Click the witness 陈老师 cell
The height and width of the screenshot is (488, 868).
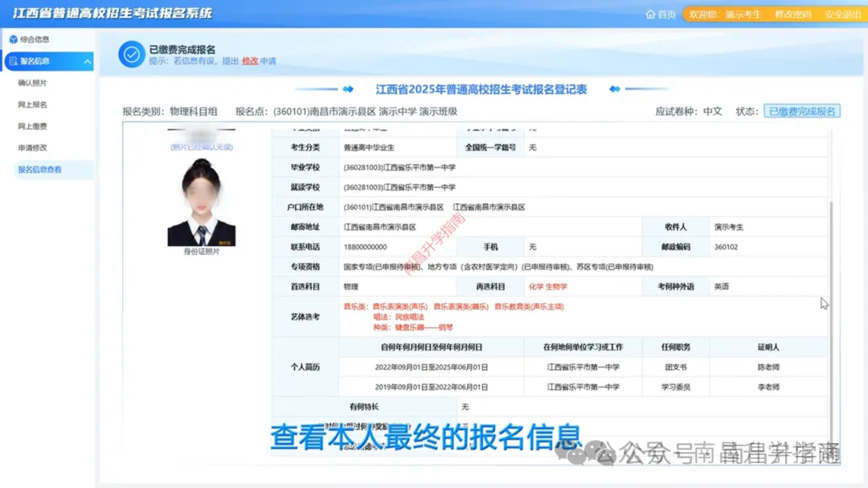click(x=768, y=367)
